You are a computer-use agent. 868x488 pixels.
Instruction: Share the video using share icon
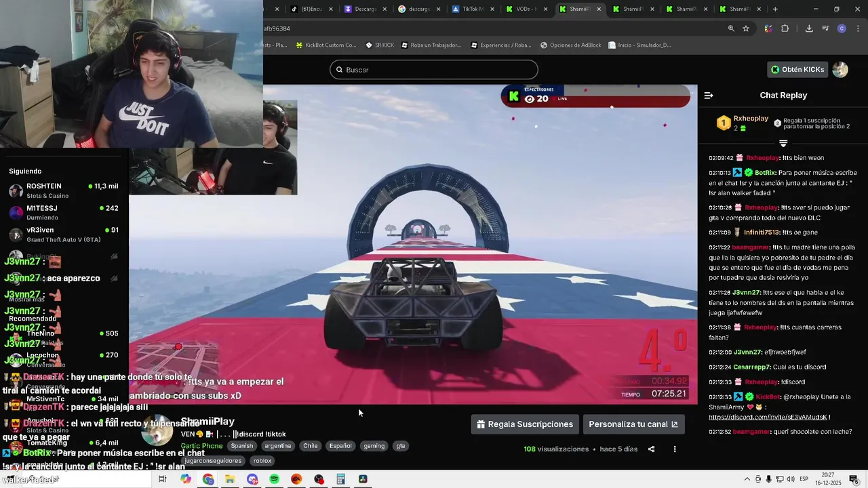point(652,449)
